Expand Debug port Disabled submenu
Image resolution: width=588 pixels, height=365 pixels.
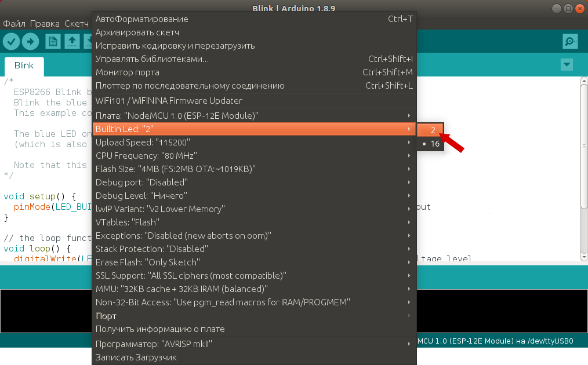[254, 183]
